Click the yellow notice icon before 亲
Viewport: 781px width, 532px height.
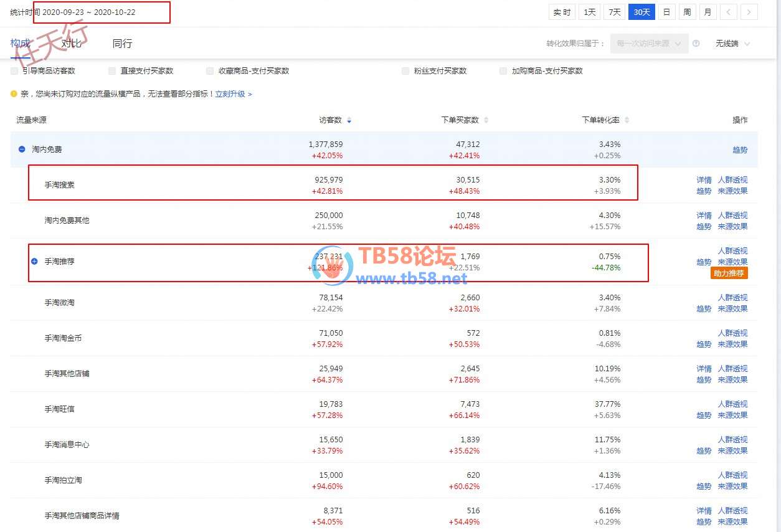pyautogui.click(x=14, y=94)
